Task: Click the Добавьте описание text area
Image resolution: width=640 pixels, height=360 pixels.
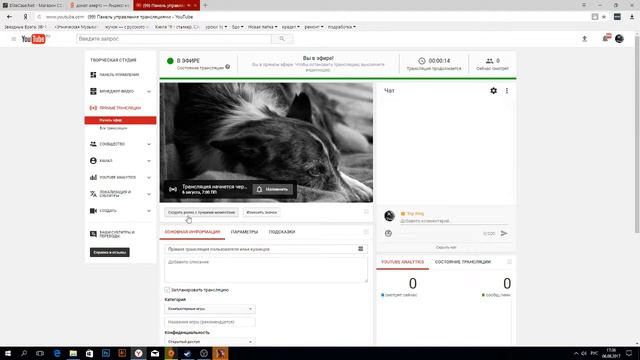Action: (x=266, y=270)
